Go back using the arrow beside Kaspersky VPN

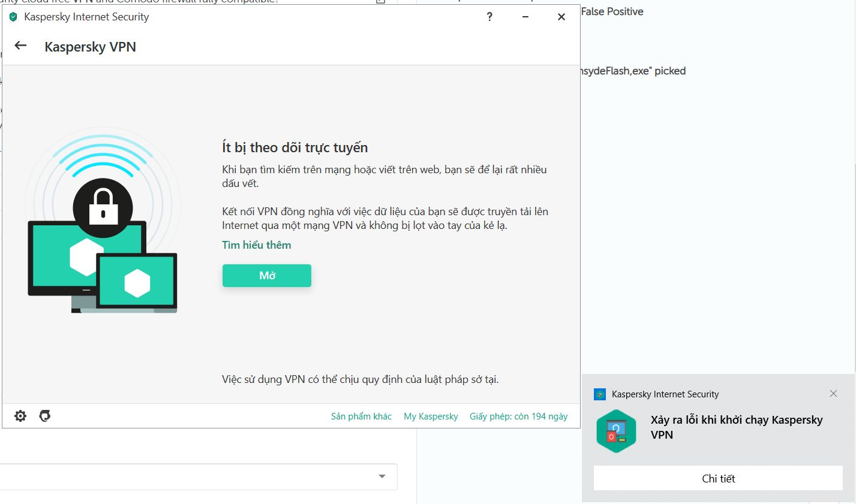[21, 46]
